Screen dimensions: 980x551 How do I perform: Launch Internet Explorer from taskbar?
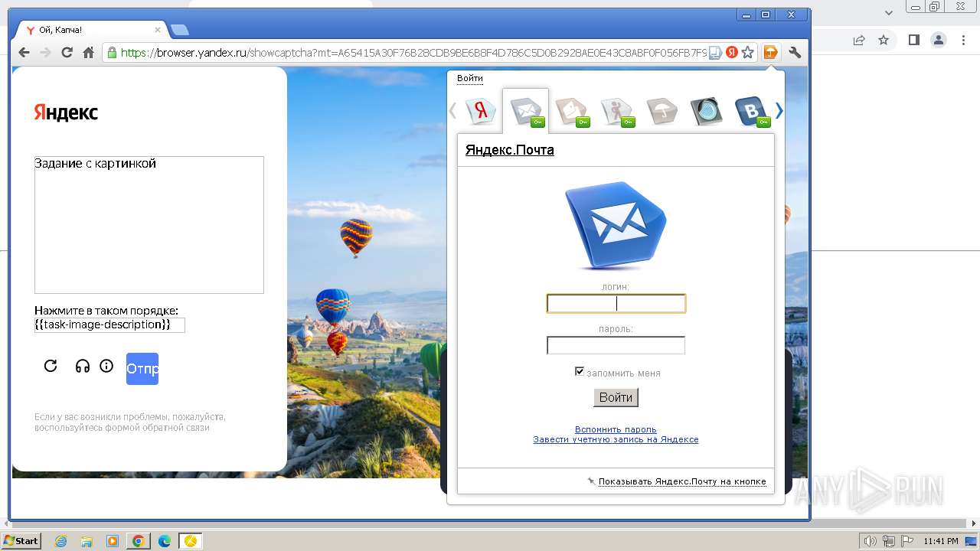pos(61,541)
